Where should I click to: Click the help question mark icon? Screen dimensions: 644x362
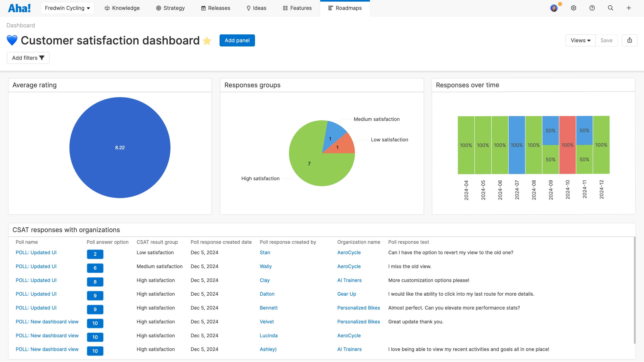592,8
